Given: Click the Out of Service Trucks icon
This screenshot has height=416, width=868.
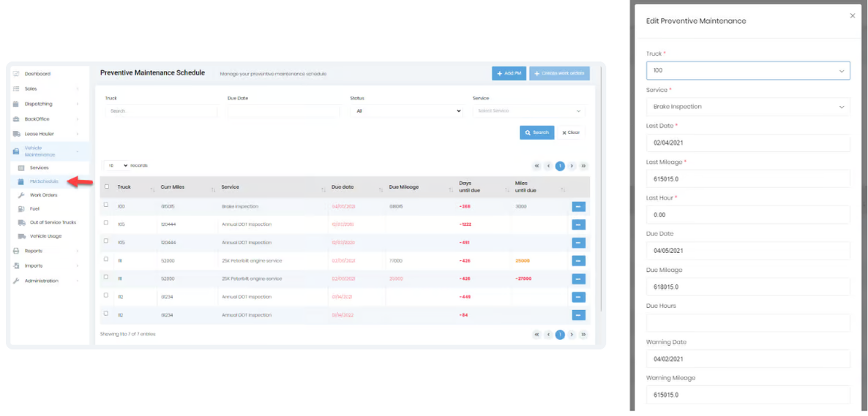Looking at the screenshot, I should coord(22,222).
